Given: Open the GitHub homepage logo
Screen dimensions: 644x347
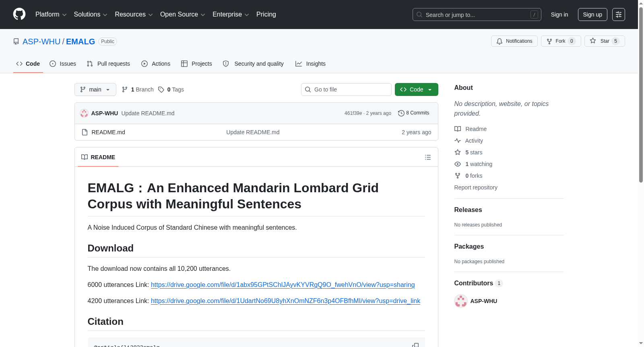Looking at the screenshot, I should [19, 15].
